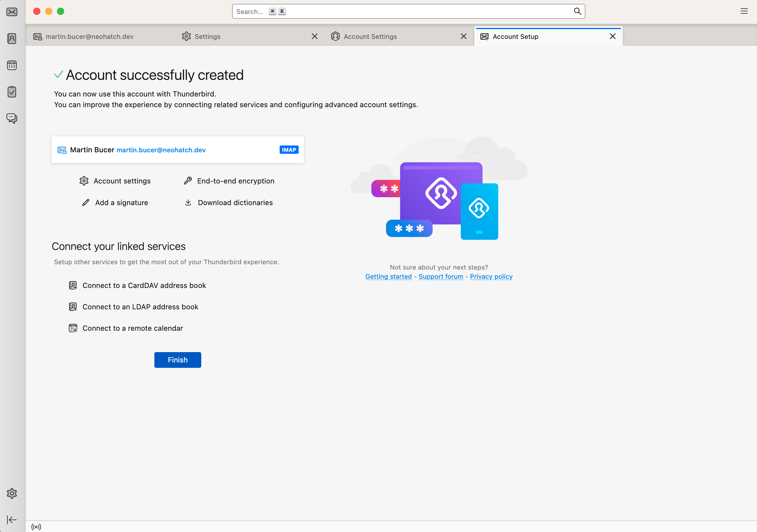Close the Account Setup tab
Image resolution: width=757 pixels, height=532 pixels.
[x=613, y=36]
